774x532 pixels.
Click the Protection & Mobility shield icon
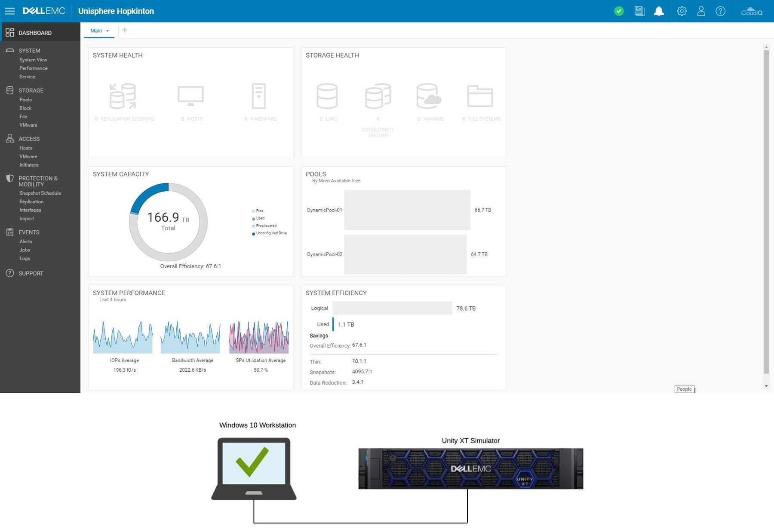click(x=10, y=179)
